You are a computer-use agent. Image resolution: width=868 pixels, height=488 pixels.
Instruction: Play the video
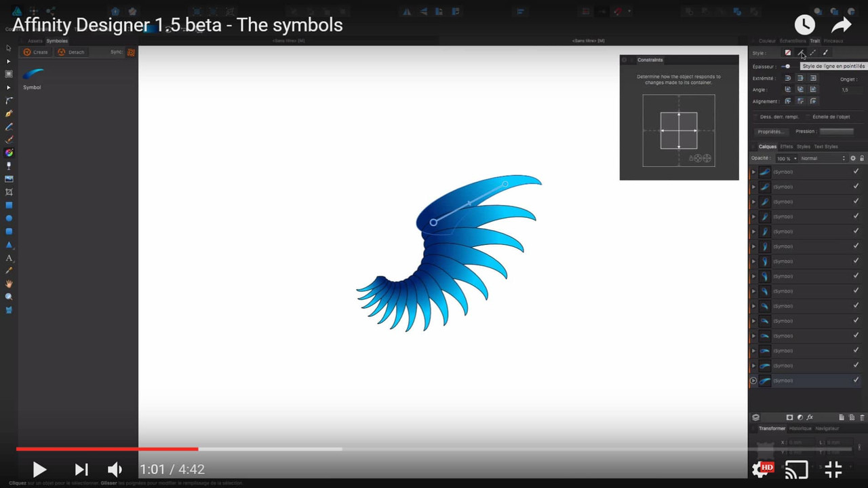click(39, 469)
